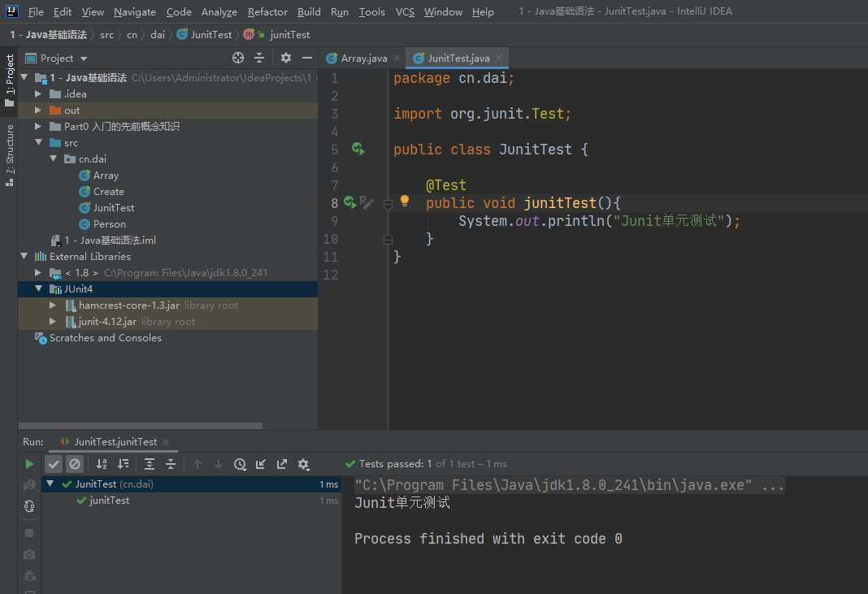868x594 pixels.
Task: Open the 1: Project side tool window
Action: (x=10, y=80)
